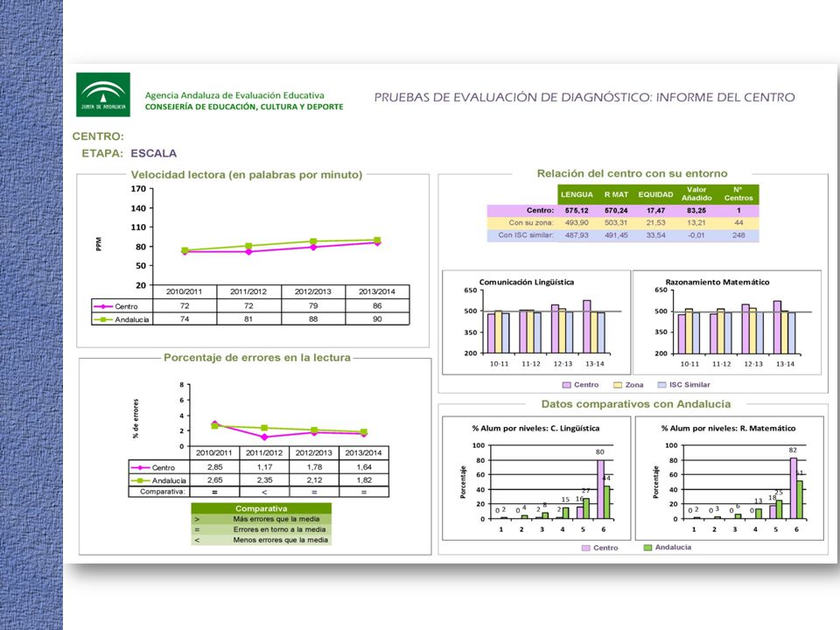Screen dimensions: 840x630
Task: Click the Comunicación Lingüística chart title
Action: pyautogui.click(x=526, y=283)
